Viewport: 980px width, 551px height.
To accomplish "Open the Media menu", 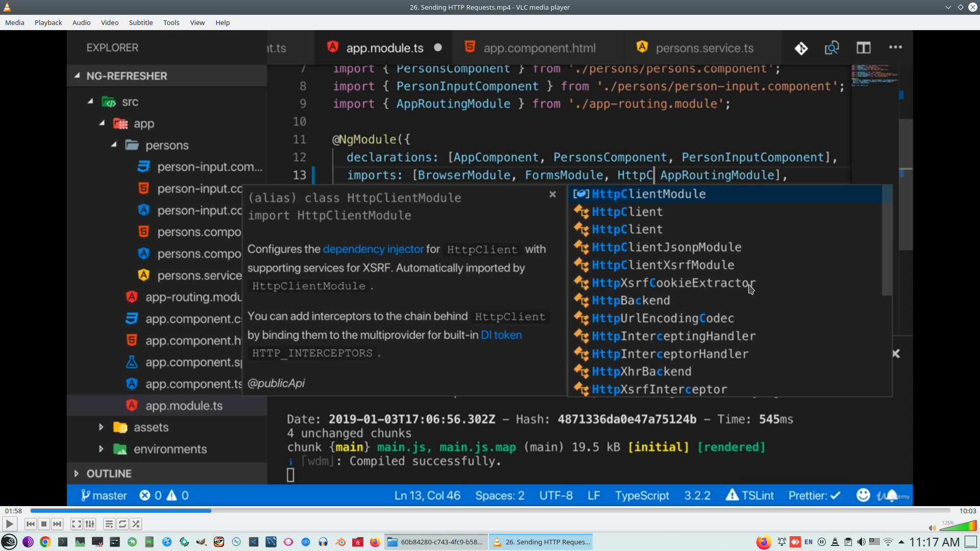I will pyautogui.click(x=14, y=22).
